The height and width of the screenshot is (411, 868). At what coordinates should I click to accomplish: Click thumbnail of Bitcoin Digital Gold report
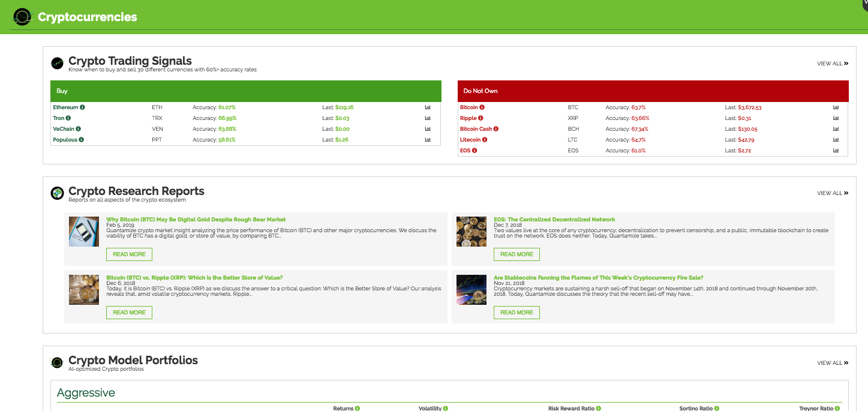(x=84, y=232)
